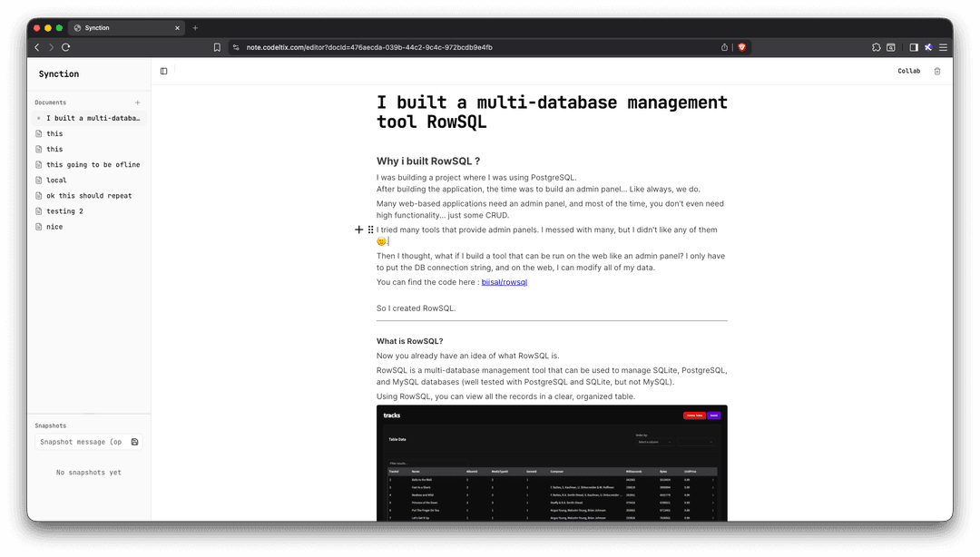Select the Synction browser tab

pos(126,28)
